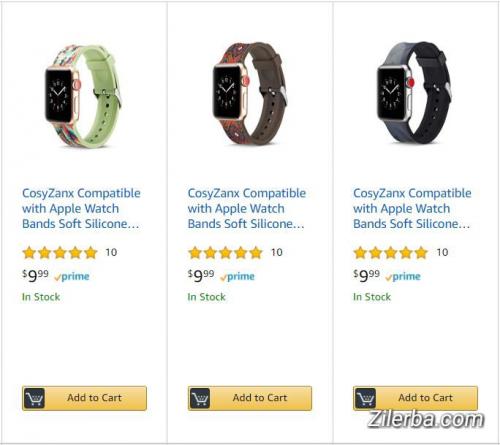
Task: Open the brown CosyZanx watch band image
Action: coord(250,94)
